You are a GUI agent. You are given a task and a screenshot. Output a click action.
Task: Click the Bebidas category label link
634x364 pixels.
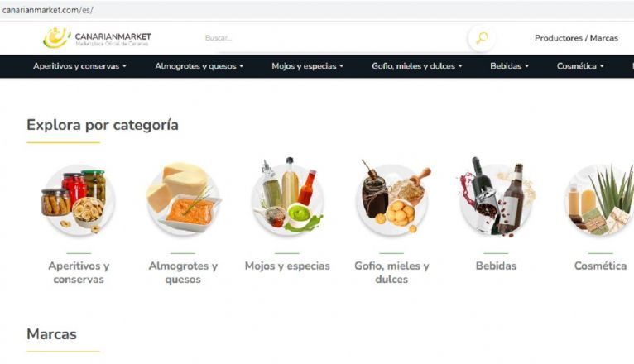coord(496,266)
